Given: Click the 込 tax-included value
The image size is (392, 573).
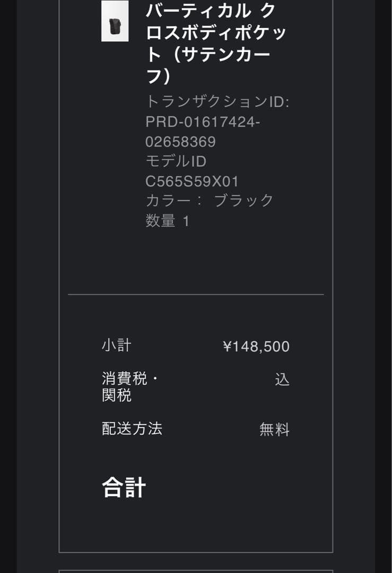Looking at the screenshot, I should click(282, 379).
